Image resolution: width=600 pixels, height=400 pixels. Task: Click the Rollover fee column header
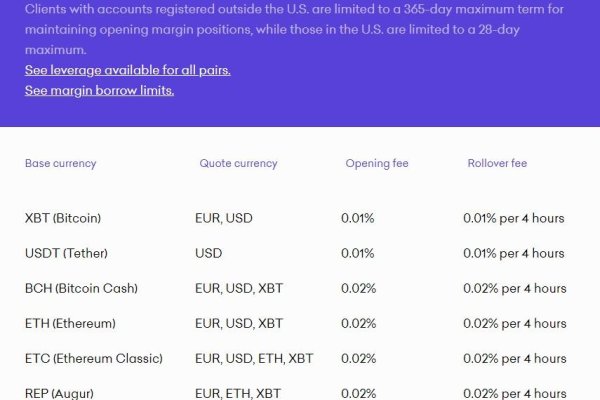click(x=497, y=163)
